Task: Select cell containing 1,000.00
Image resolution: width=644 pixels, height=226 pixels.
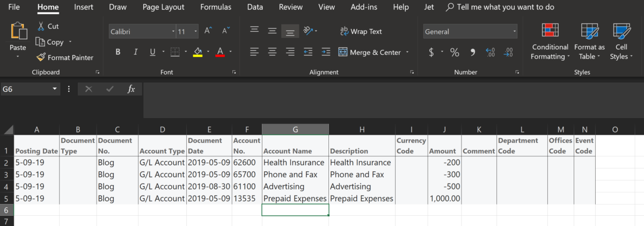Action: click(x=444, y=199)
